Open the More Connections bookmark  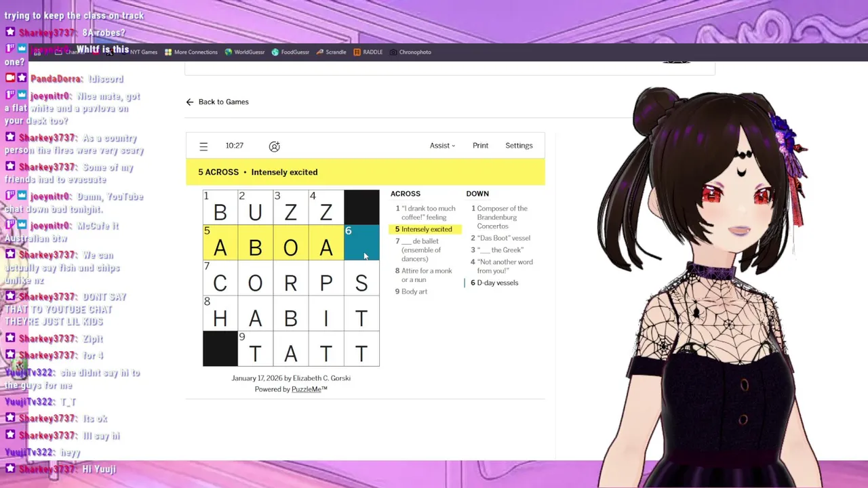(191, 52)
